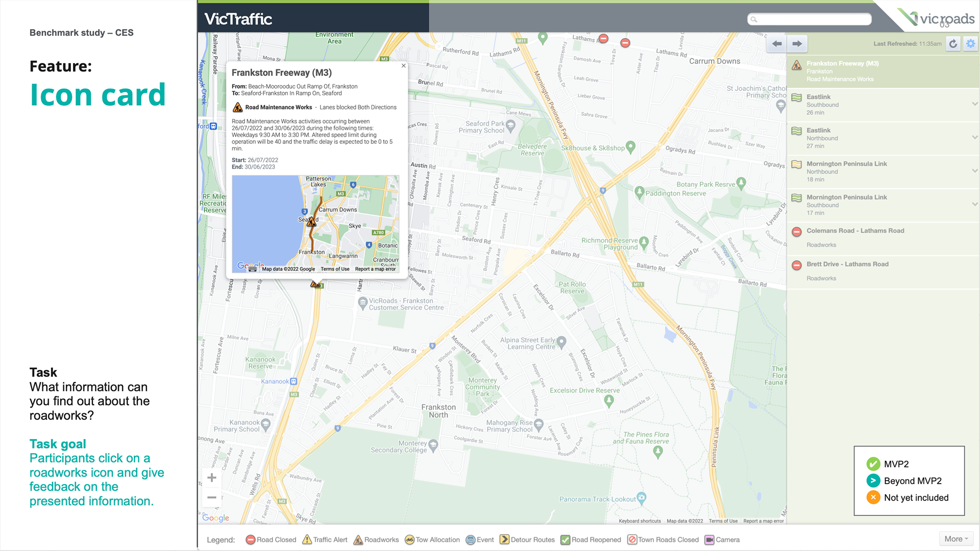The height and width of the screenshot is (551, 980).
Task: Click the Google logo on the main map
Action: click(215, 518)
